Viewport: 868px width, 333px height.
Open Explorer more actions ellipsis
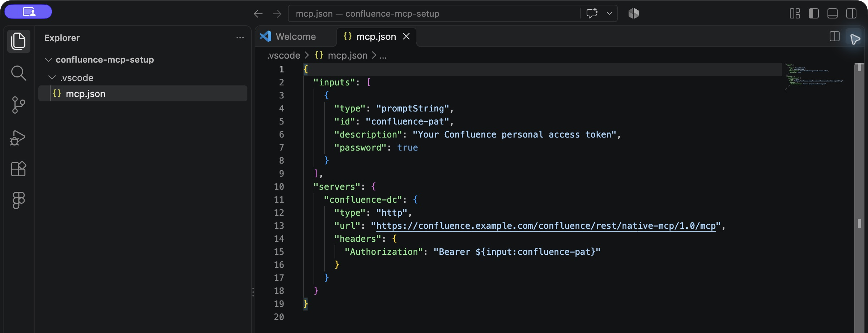point(240,38)
